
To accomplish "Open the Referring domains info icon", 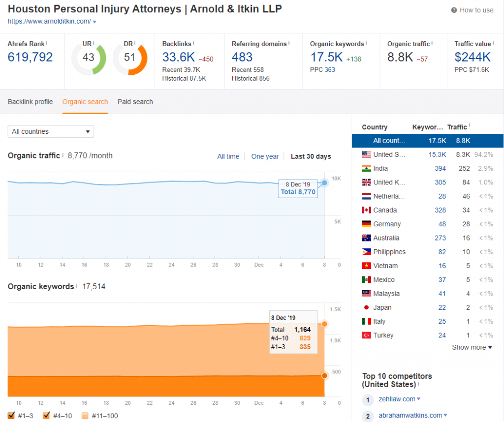I will pyautogui.click(x=288, y=43).
